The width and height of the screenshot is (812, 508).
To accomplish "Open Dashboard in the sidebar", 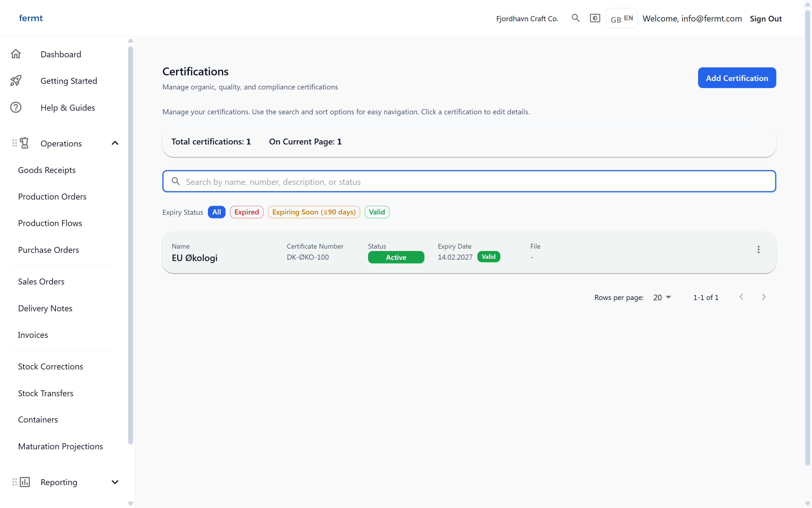I will (61, 54).
